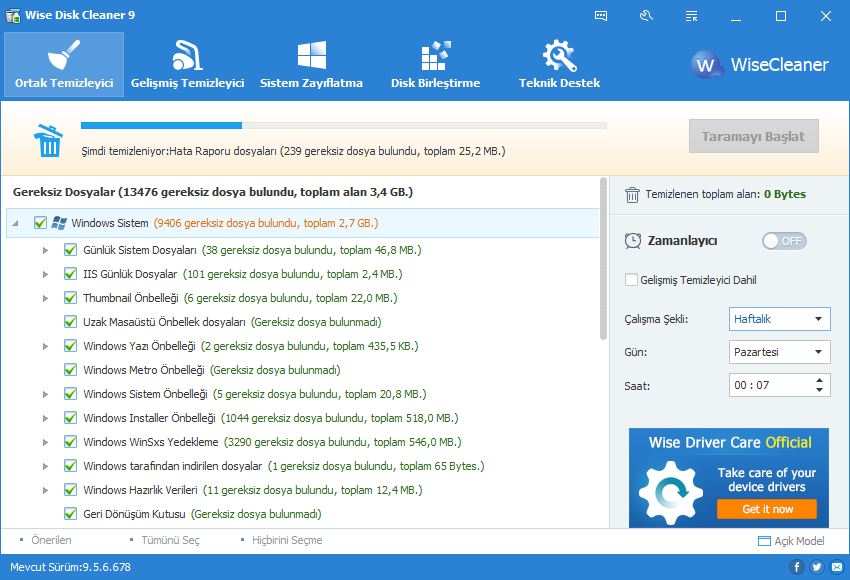Screen dimensions: 850x580
Task: Click Taramayı Başlat button
Action: (x=754, y=136)
